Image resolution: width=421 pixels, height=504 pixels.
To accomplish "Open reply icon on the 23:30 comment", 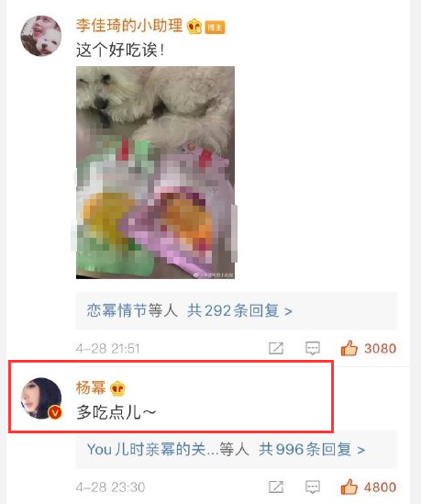I will tap(313, 487).
